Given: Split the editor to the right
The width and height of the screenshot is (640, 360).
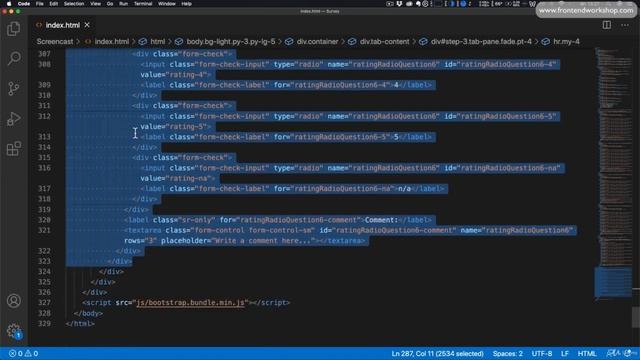Looking at the screenshot, I should coord(607,25).
